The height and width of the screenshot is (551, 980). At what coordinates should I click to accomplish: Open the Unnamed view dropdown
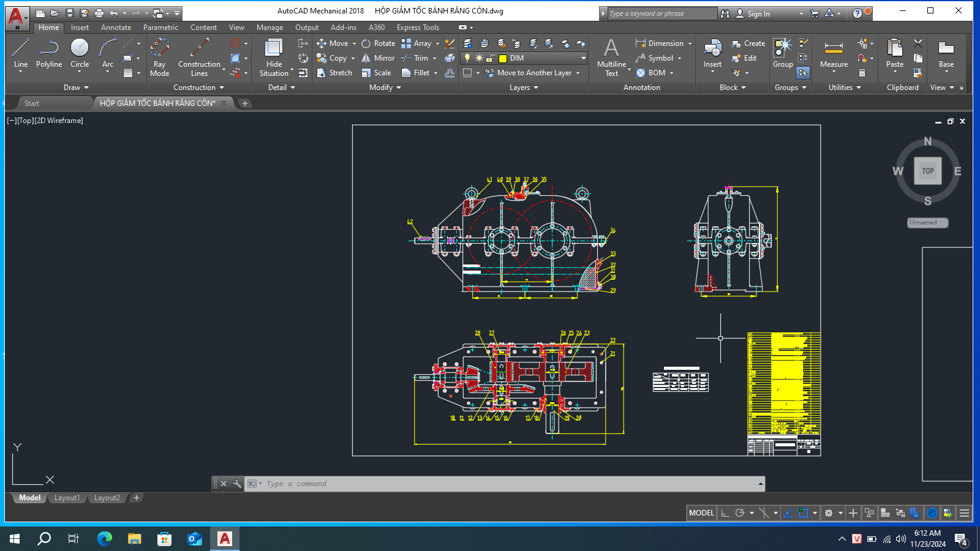click(927, 223)
